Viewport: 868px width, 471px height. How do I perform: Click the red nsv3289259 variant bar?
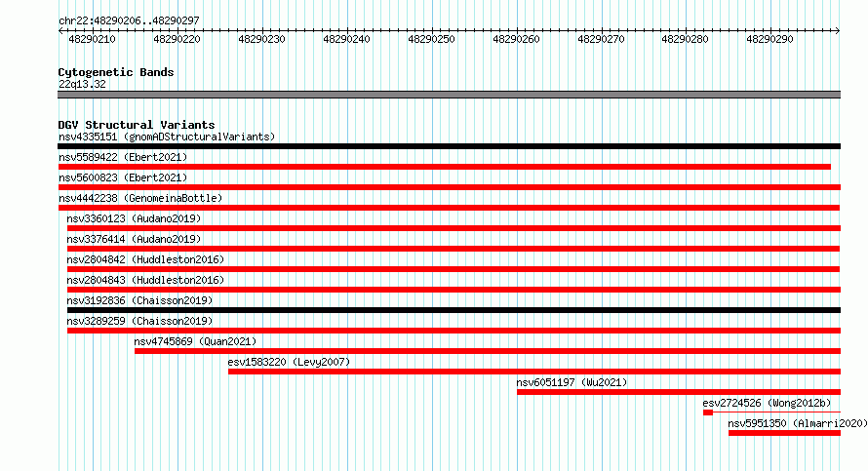click(x=454, y=331)
